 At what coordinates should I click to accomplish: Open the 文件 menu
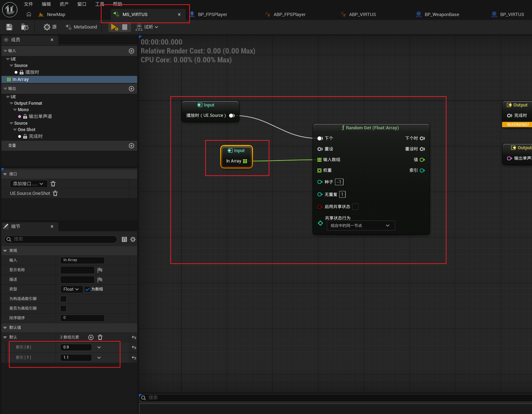29,4
